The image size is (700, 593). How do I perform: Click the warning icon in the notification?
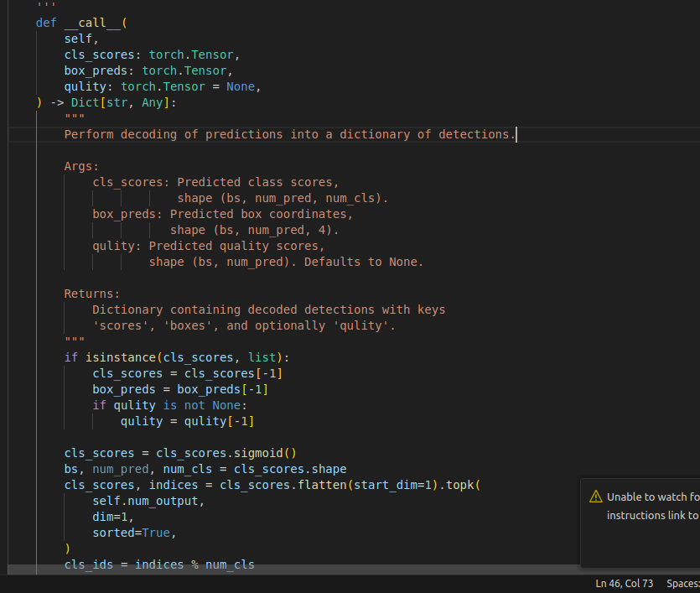click(596, 497)
